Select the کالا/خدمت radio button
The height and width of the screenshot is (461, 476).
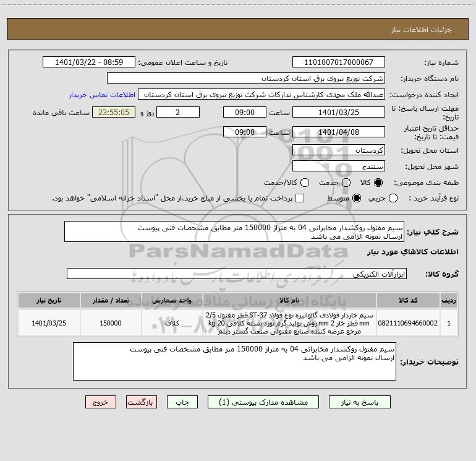(305, 183)
